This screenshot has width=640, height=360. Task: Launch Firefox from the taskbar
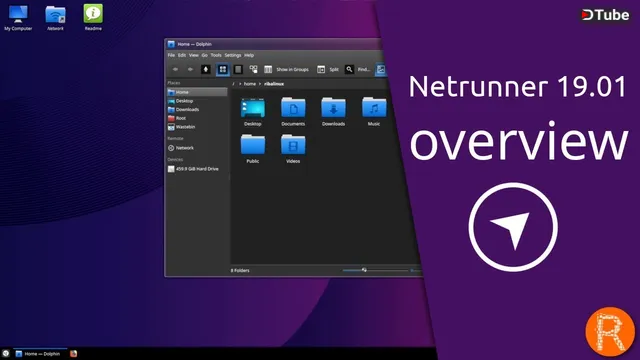(73, 353)
